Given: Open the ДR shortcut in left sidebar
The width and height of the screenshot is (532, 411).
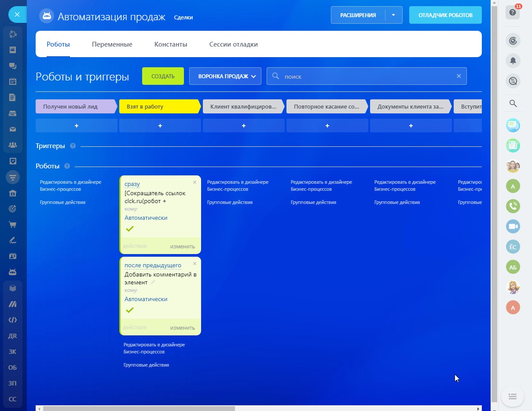Looking at the screenshot, I should (13, 336).
